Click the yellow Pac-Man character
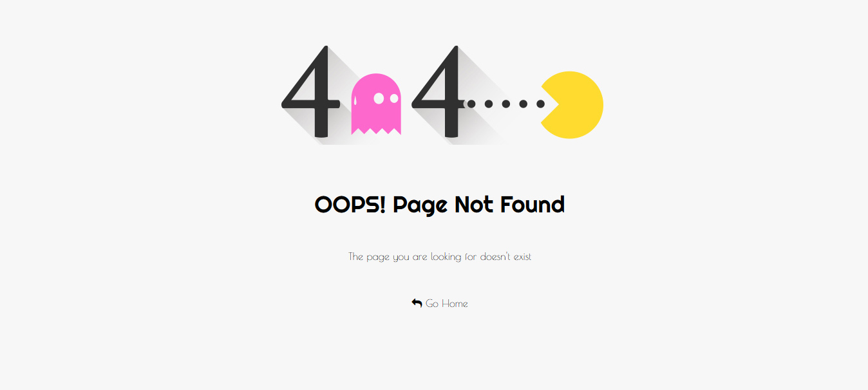 point(572,104)
